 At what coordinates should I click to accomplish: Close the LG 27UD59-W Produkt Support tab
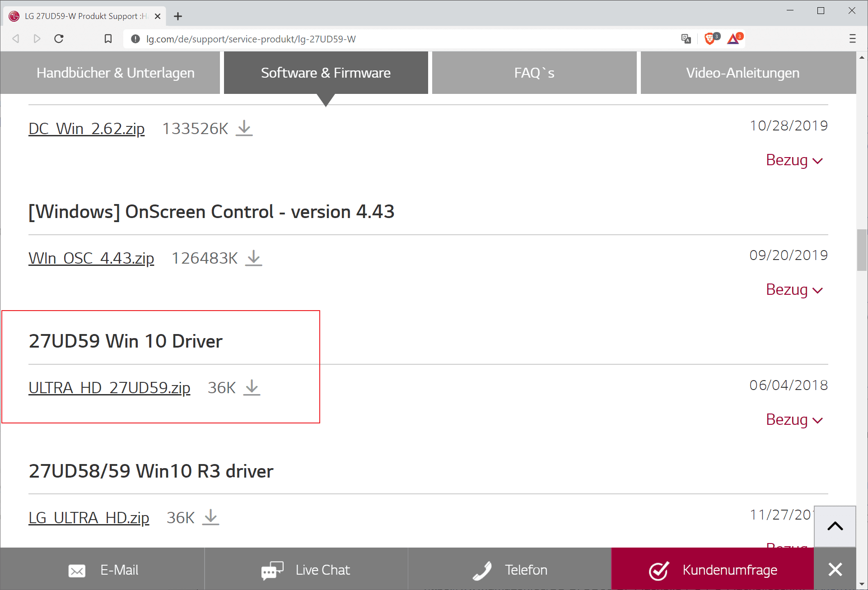(x=158, y=16)
